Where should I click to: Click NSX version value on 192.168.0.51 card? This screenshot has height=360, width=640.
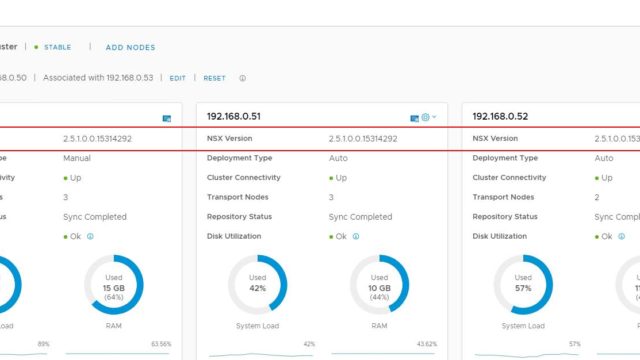click(x=363, y=139)
